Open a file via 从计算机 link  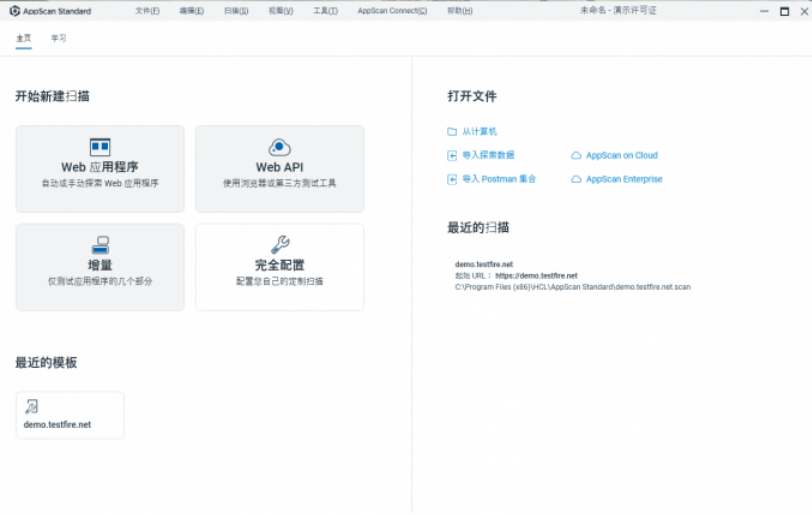click(480, 132)
